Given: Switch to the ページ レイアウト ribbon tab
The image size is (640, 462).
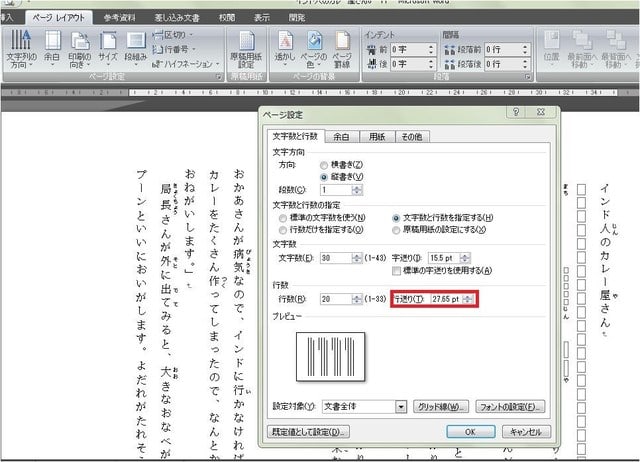Looking at the screenshot, I should coord(58,18).
